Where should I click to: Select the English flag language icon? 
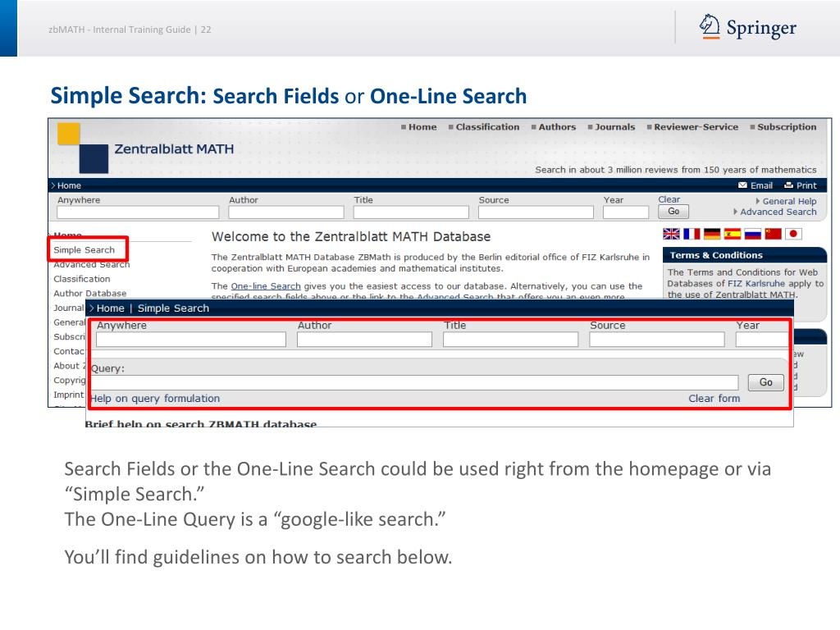click(x=671, y=234)
